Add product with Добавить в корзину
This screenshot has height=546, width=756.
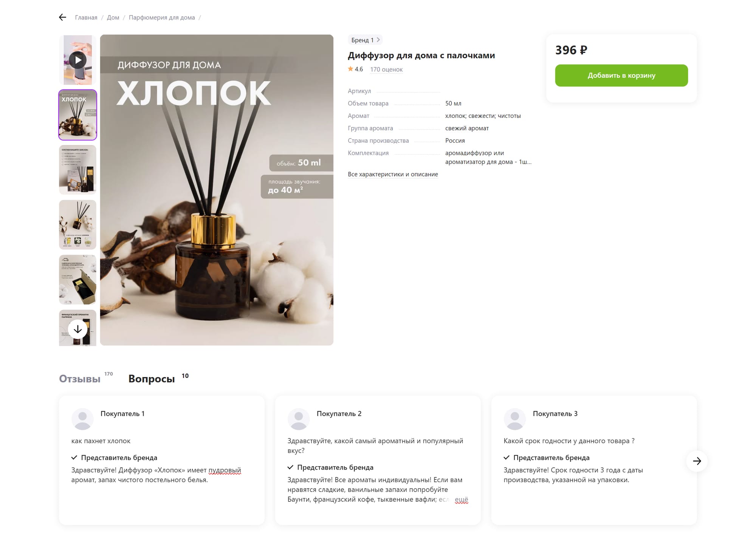(x=621, y=76)
